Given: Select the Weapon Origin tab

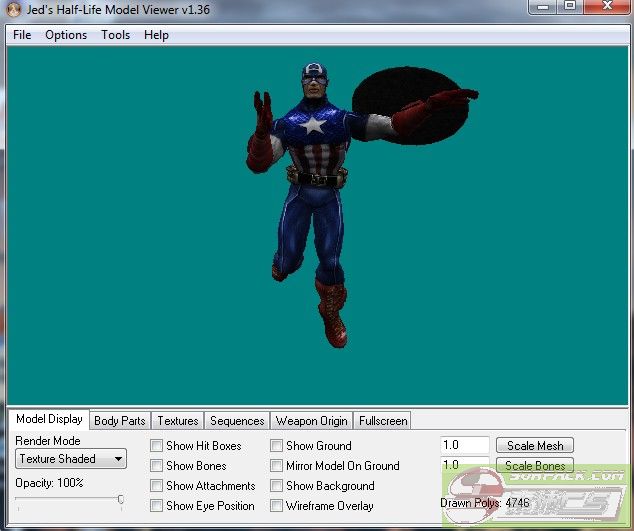Looking at the screenshot, I should pos(311,421).
